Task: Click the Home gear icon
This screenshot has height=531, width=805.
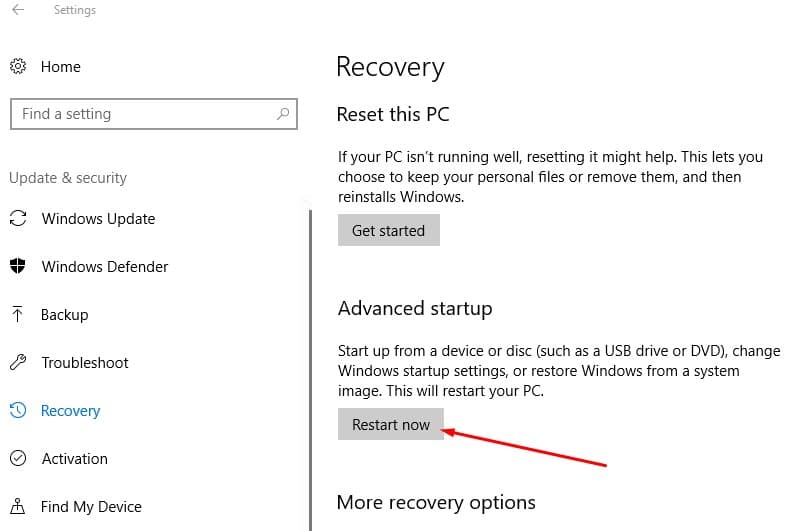Action: 18,67
